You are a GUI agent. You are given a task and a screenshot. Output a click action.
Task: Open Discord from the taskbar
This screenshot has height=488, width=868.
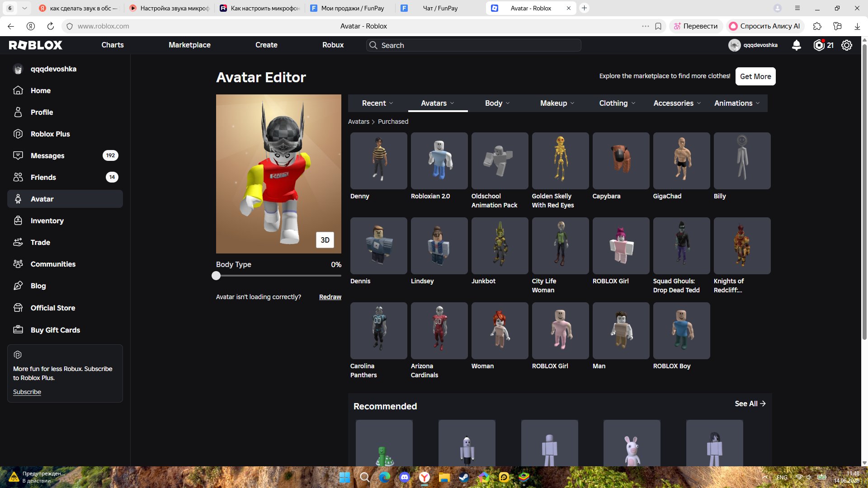(404, 477)
